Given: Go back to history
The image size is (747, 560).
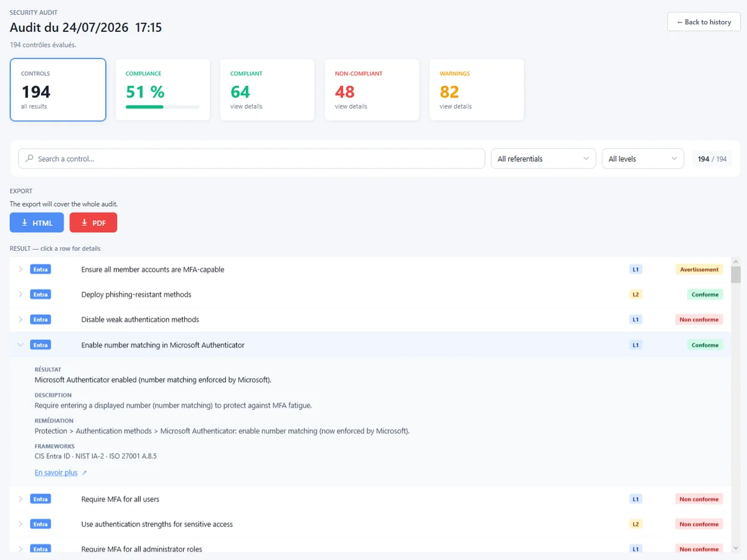Looking at the screenshot, I should [704, 22].
